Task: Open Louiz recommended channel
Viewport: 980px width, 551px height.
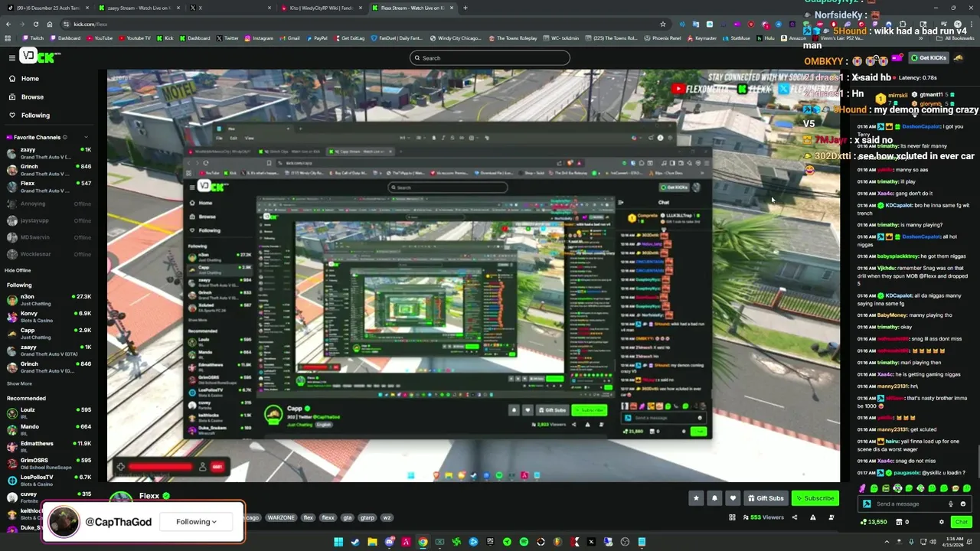Action: pyautogui.click(x=47, y=412)
